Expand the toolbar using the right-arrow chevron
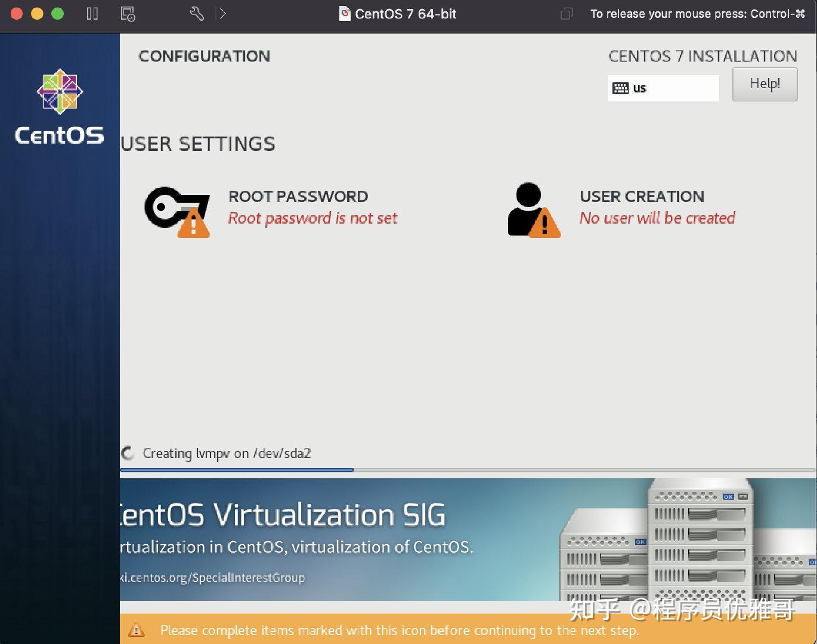 coord(222,13)
